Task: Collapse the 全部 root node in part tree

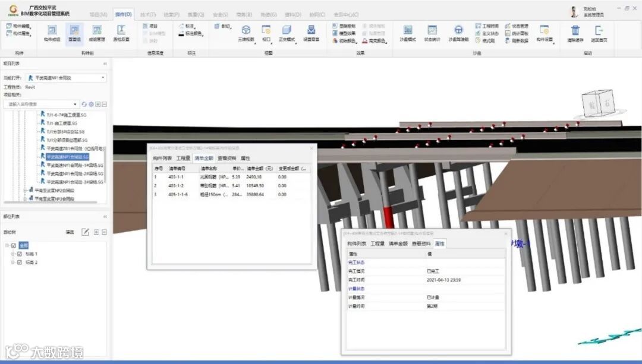Action: 7,245
